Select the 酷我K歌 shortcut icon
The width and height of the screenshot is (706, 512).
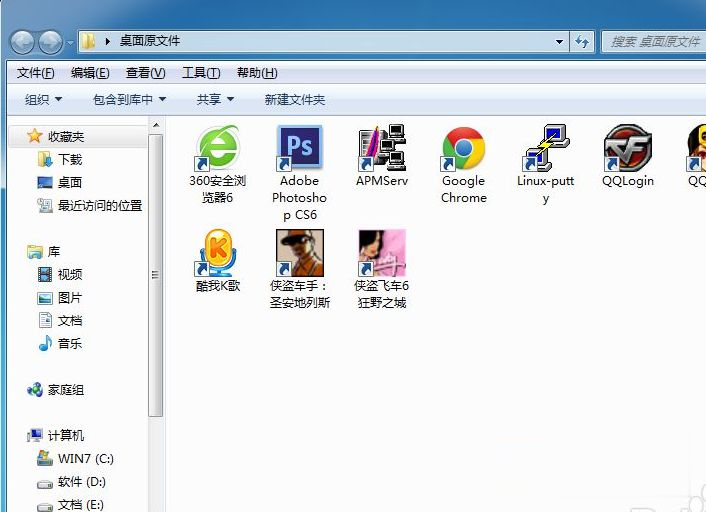[x=217, y=253]
